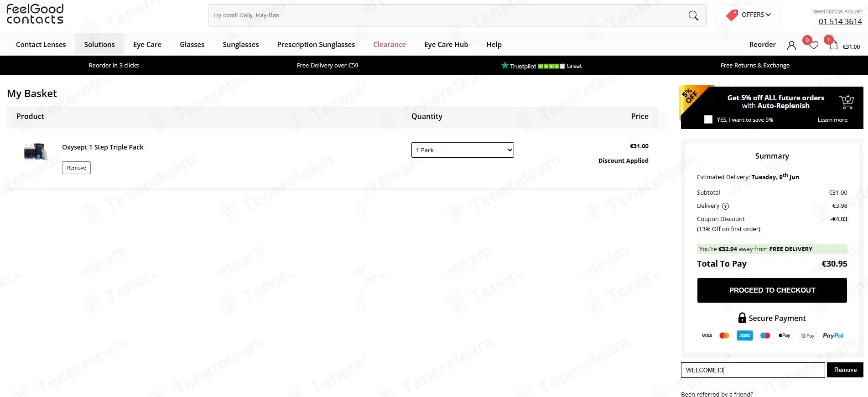The height and width of the screenshot is (397, 868).
Task: Click the Maestro payment icon
Action: pyautogui.click(x=765, y=335)
